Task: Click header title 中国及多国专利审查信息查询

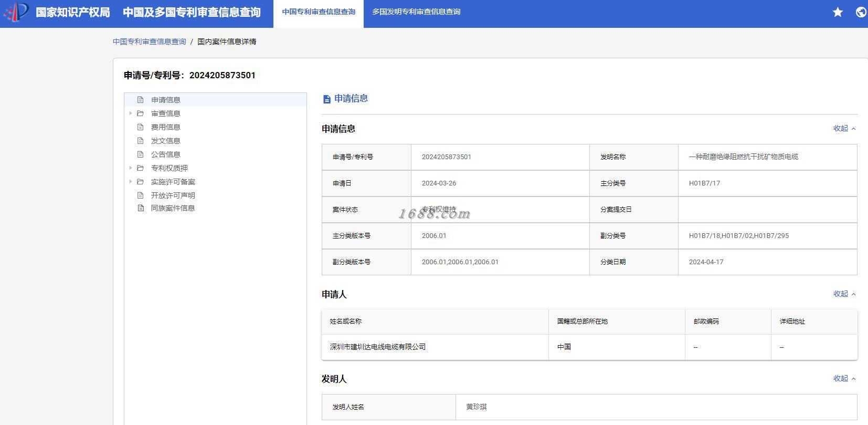Action: (x=192, y=12)
